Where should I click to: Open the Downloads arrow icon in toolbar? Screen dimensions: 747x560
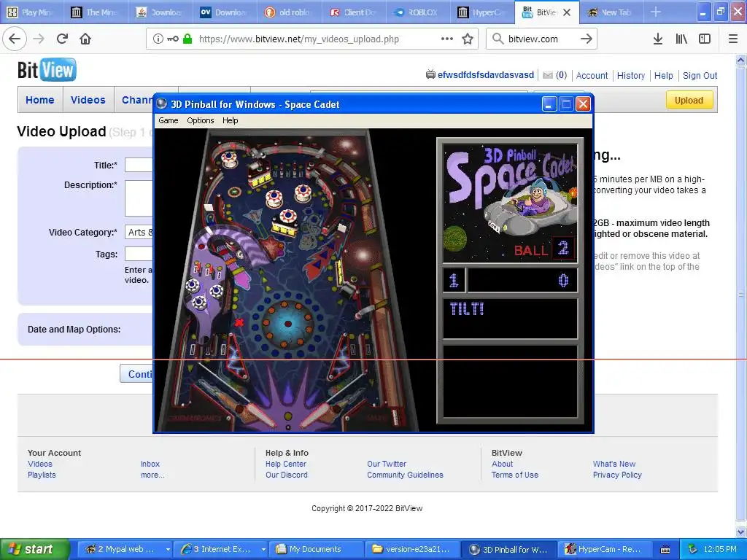658,39
